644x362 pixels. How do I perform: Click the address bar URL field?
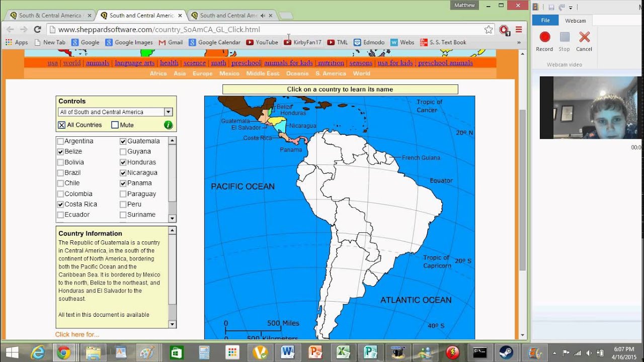(x=269, y=30)
